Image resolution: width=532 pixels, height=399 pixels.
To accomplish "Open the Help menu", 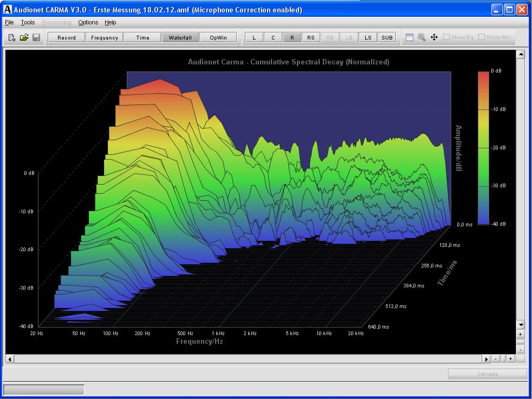I will pyautogui.click(x=111, y=22).
